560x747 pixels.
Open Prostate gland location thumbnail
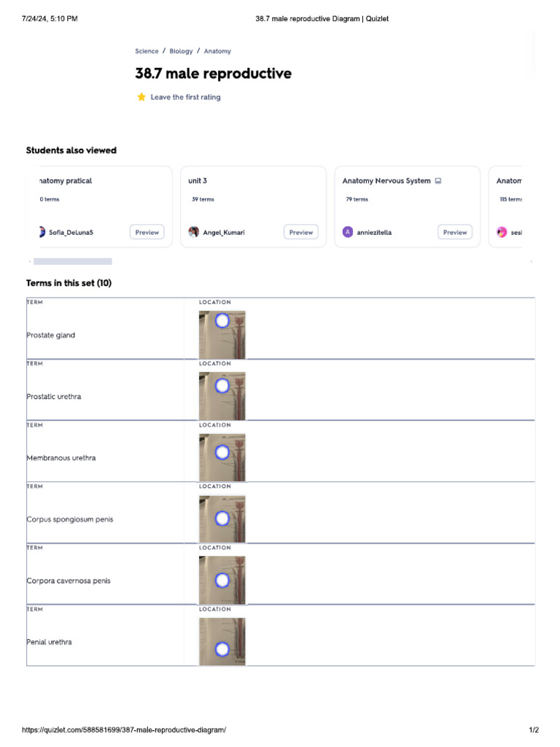[222, 335]
